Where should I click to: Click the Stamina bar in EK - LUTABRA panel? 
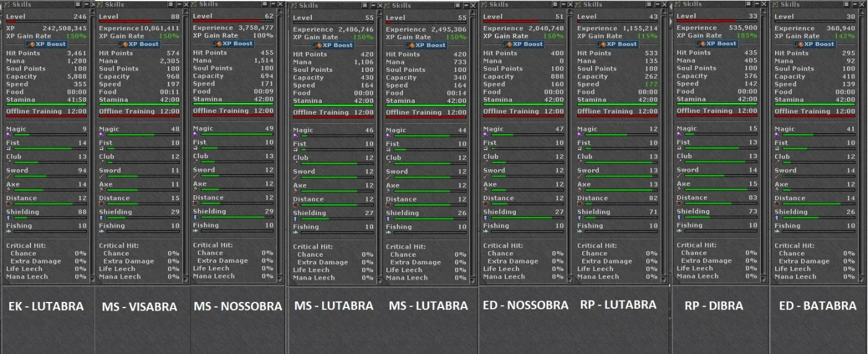(x=46, y=104)
